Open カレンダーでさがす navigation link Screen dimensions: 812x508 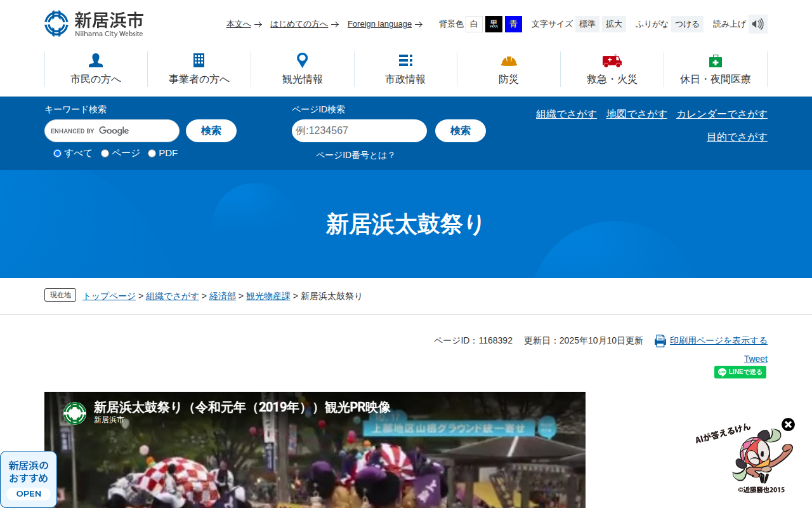[x=721, y=113]
